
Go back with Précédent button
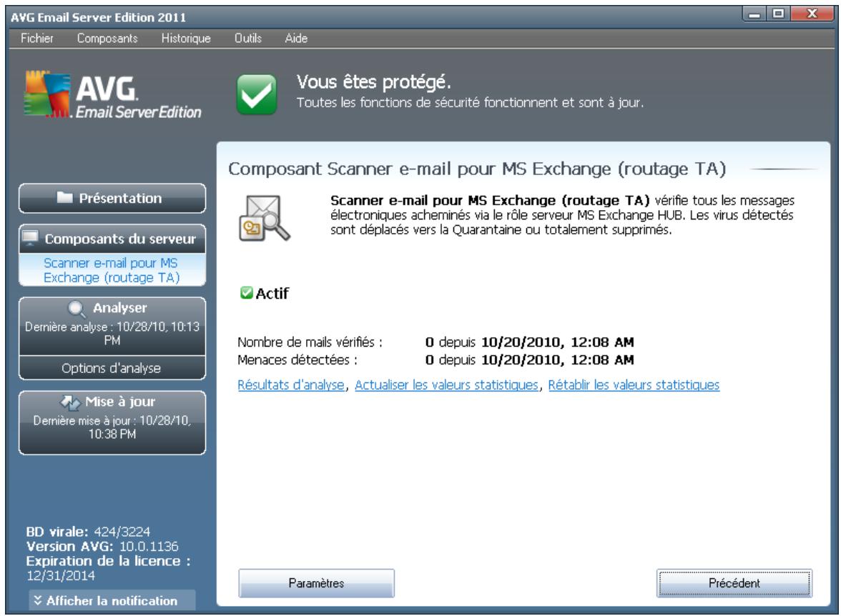(734, 582)
